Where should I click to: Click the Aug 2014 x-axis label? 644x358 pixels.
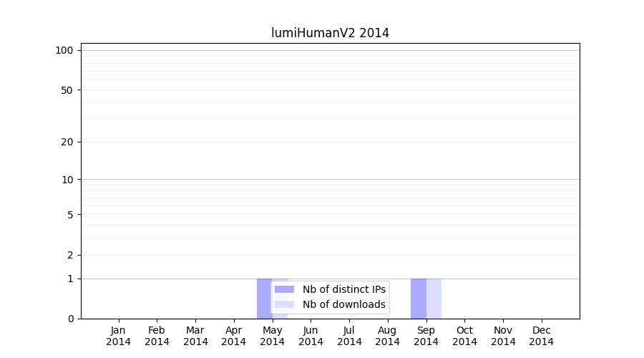click(387, 336)
